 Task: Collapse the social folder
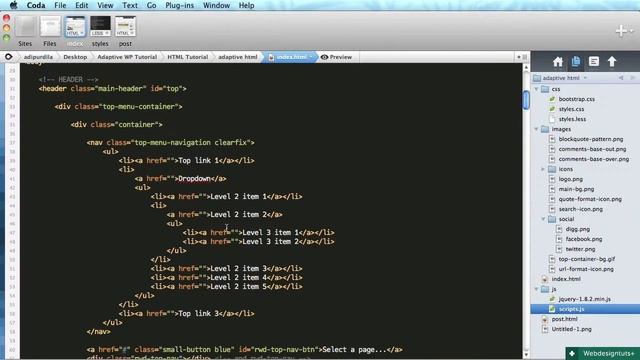pos(543,219)
